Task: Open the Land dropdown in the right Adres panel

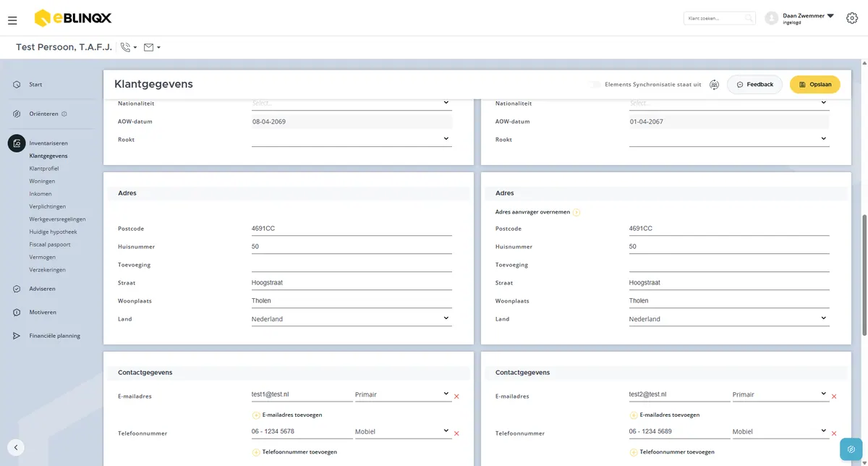Action: (729, 319)
